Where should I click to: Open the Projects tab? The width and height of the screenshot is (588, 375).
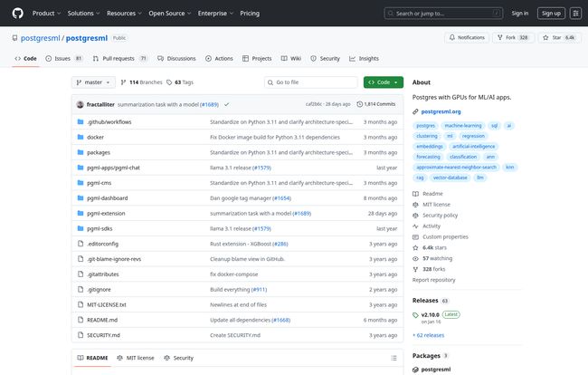pos(257,59)
